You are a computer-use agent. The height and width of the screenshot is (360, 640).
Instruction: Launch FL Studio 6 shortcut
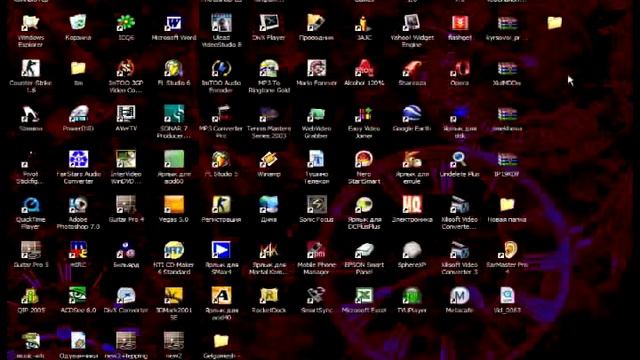tap(173, 69)
